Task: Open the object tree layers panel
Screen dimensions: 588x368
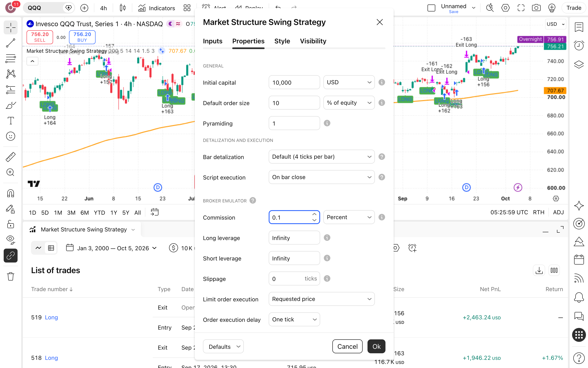Action: tap(579, 64)
